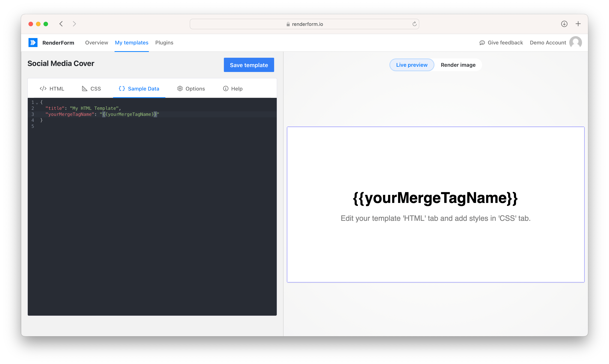Image resolution: width=609 pixels, height=364 pixels.
Task: Open the Help info icon
Action: [x=225, y=88]
